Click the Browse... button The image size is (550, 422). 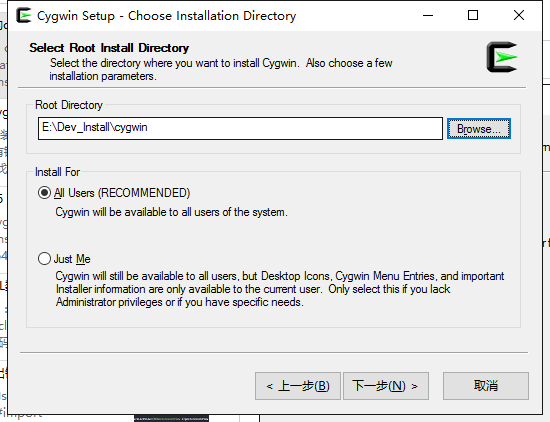tap(478, 129)
